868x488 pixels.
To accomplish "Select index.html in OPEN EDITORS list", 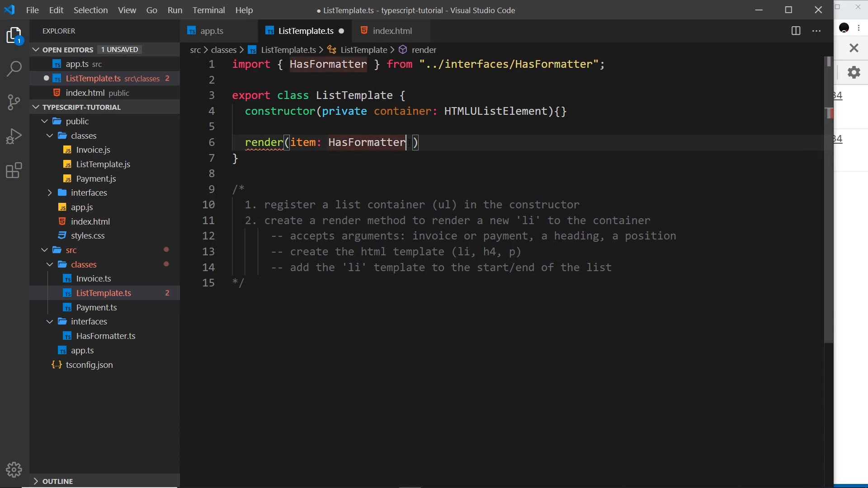I will 105,93.
